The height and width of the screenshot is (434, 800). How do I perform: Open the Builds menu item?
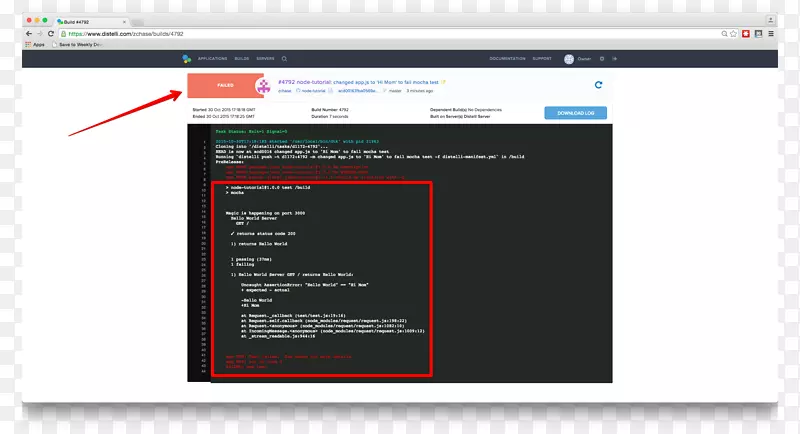coord(242,59)
